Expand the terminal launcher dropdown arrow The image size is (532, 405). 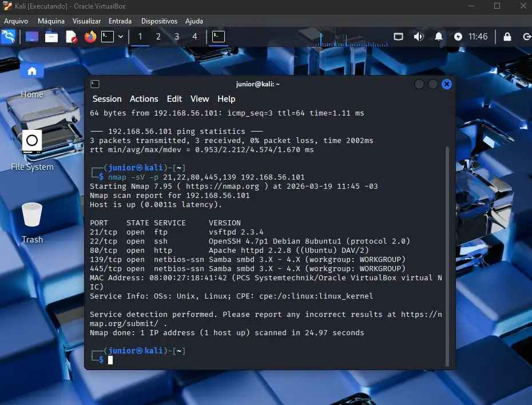tap(121, 37)
